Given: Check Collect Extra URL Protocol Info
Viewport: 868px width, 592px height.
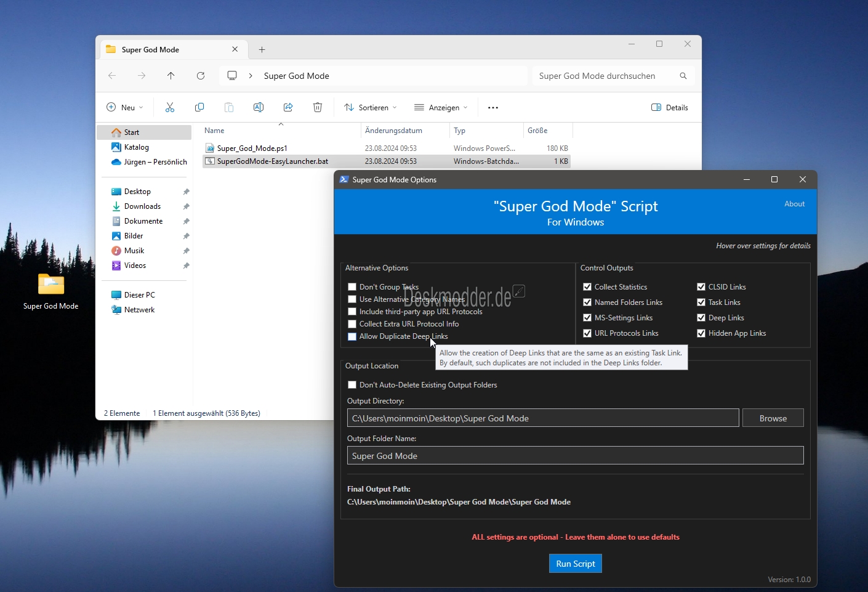Looking at the screenshot, I should (x=352, y=324).
